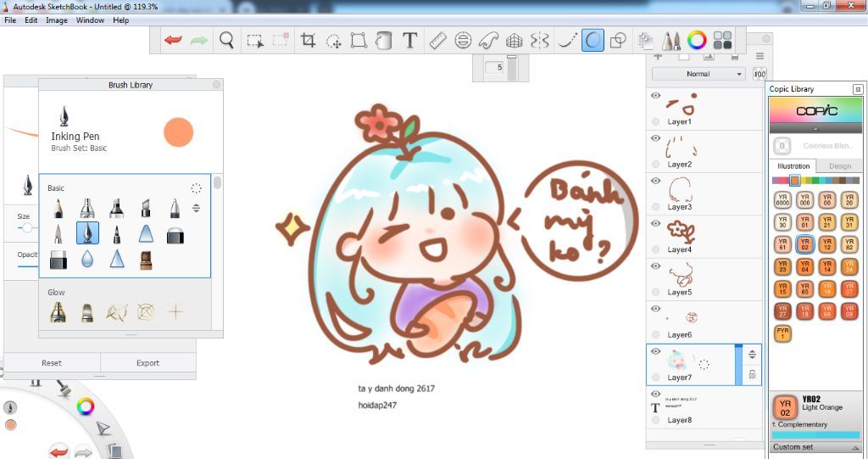868x459 pixels.
Task: Add a new layer with plus icon
Action: [658, 57]
